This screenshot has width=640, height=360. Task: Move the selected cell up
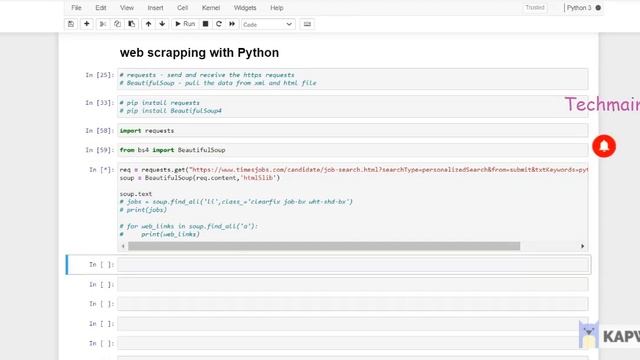149,24
